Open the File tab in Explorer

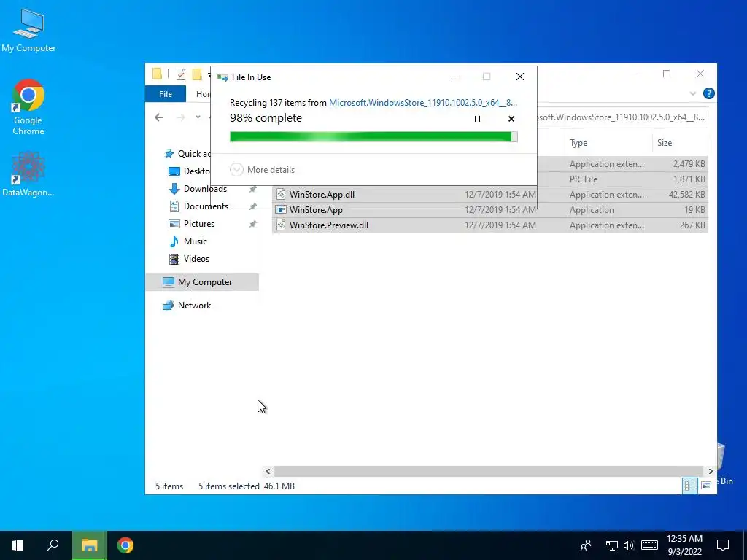pyautogui.click(x=166, y=94)
